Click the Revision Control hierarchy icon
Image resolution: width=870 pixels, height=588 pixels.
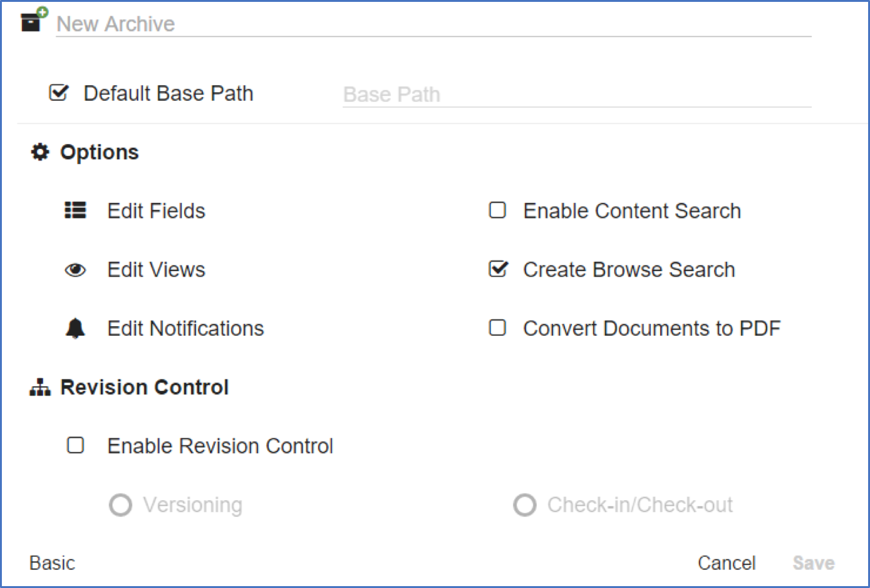click(x=40, y=388)
